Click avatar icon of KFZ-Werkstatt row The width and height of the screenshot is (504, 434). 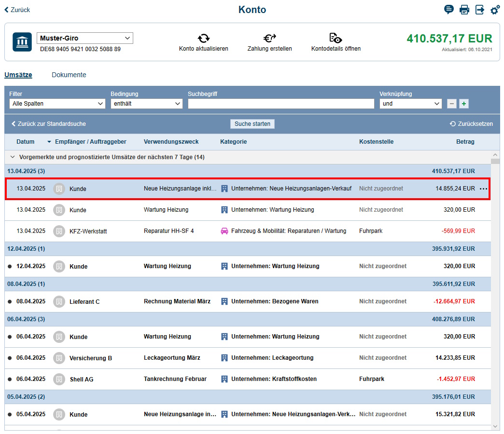tap(59, 231)
